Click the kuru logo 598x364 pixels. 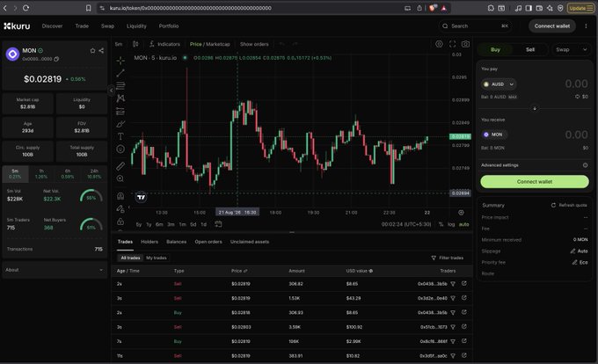click(17, 25)
